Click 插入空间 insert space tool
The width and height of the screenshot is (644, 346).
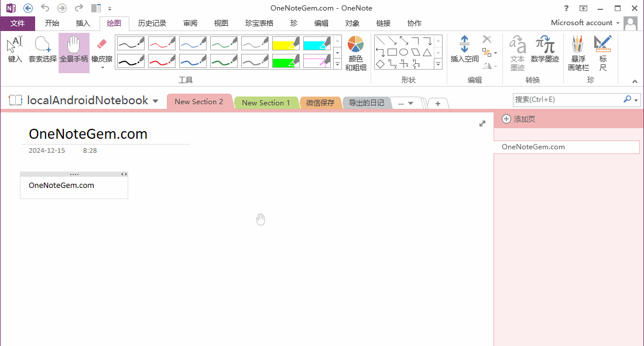point(464,49)
